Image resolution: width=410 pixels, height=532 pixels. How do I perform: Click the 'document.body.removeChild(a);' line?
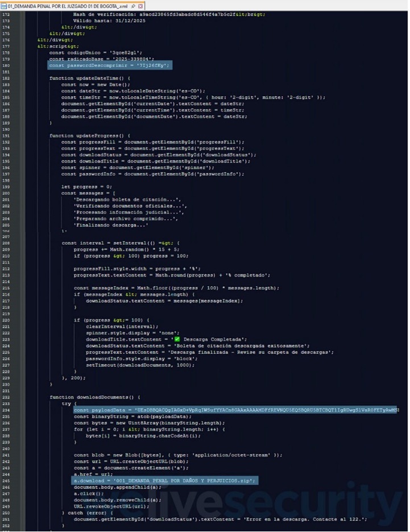[x=117, y=500]
